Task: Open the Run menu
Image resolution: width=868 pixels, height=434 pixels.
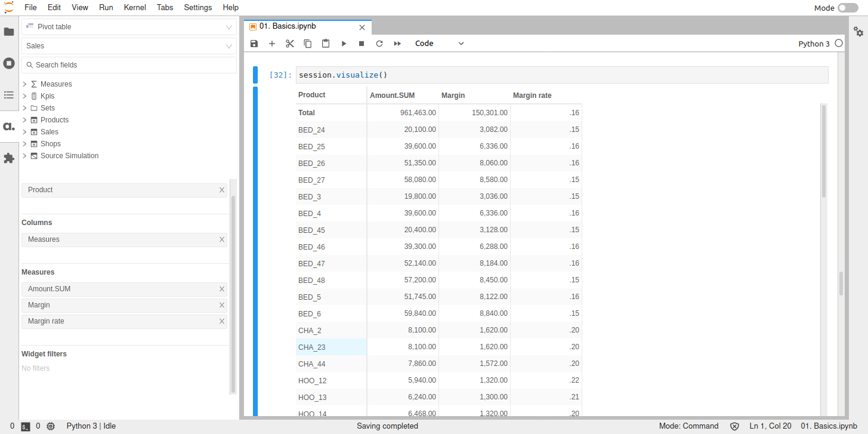Action: [x=106, y=8]
